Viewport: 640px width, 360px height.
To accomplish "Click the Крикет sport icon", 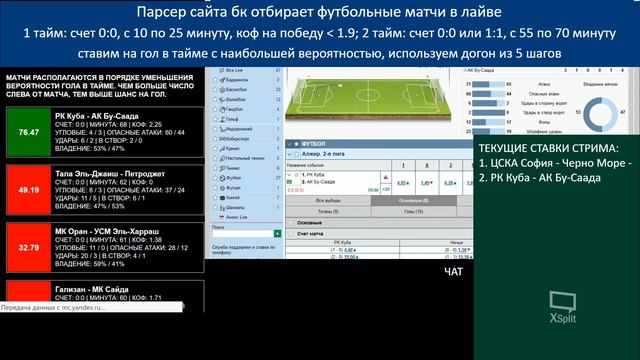I will [222, 149].
